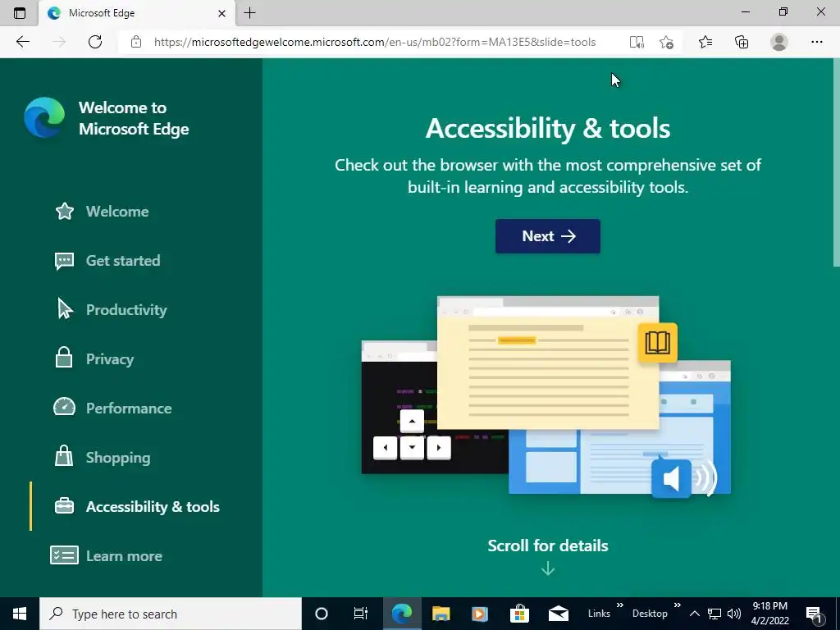
Task: Open Settings and more ellipsis menu
Action: click(x=816, y=42)
